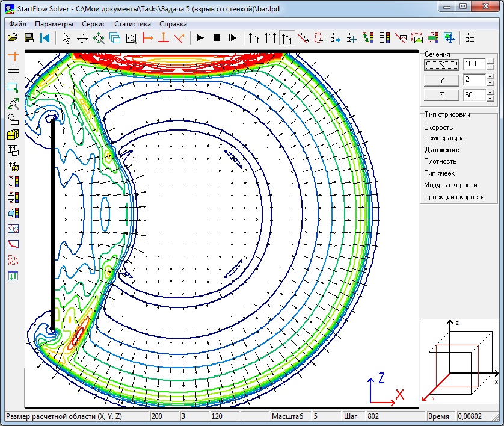
Task: Click the dotted rows with blue arrow icon
Action: click(x=335, y=39)
